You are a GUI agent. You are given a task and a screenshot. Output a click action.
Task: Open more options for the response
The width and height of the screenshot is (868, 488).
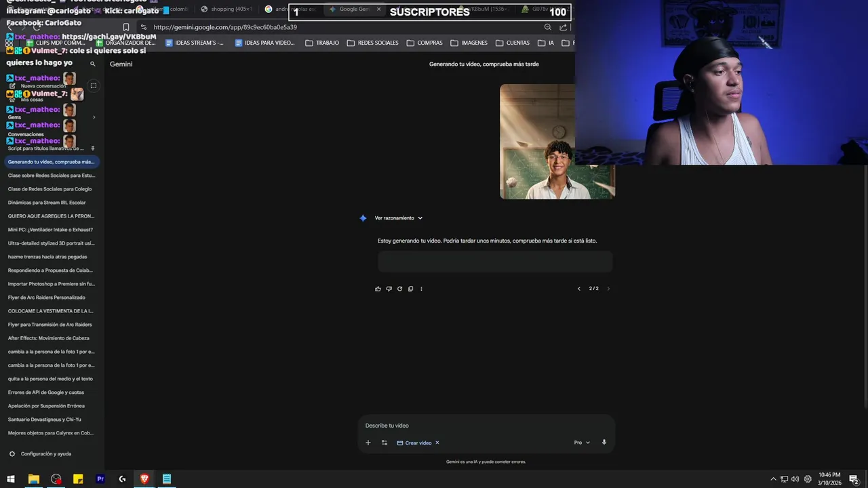coord(421,289)
